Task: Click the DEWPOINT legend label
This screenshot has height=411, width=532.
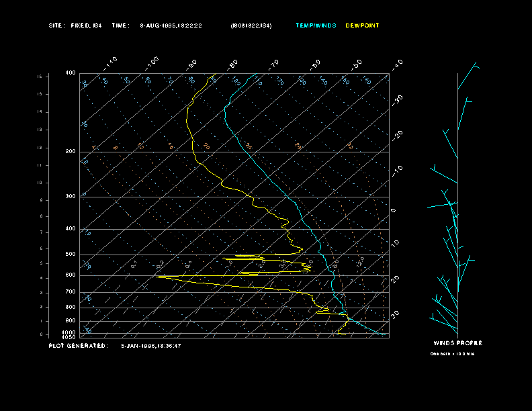Action: 362,26
